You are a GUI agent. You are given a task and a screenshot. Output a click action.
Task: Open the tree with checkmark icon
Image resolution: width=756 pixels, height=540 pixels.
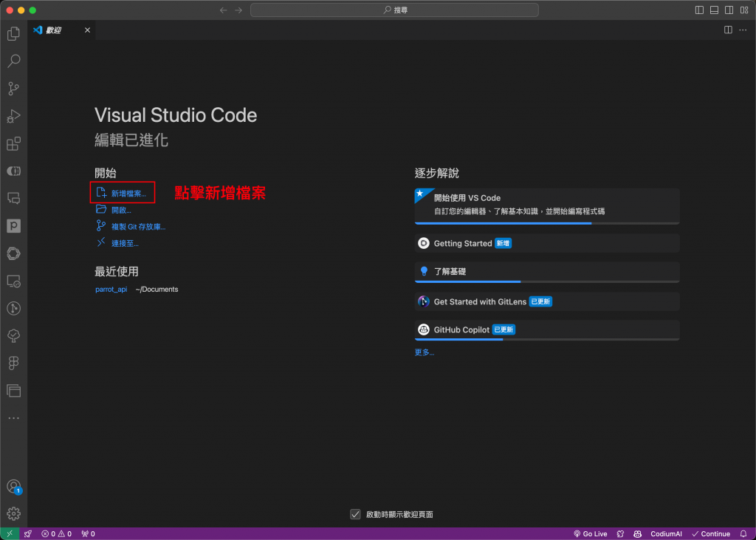tap(13, 336)
